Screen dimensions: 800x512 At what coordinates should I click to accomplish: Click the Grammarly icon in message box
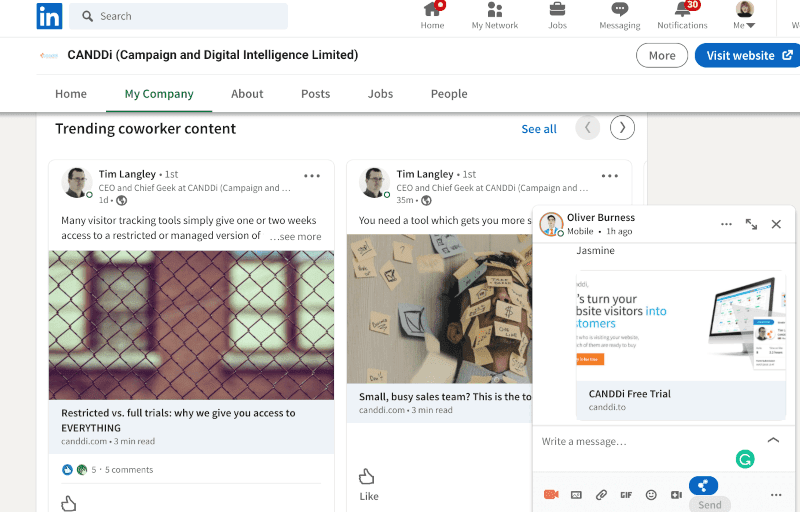click(745, 459)
